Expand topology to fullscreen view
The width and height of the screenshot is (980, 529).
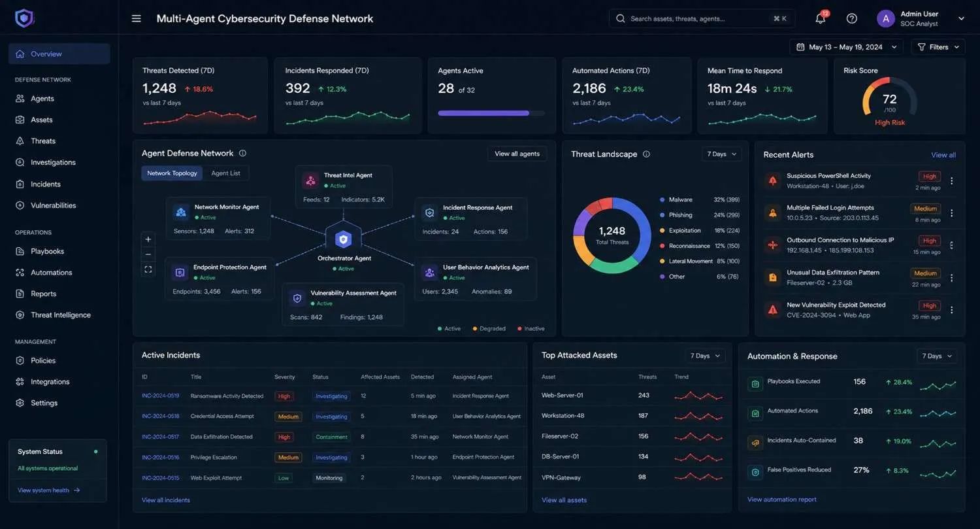(x=148, y=269)
